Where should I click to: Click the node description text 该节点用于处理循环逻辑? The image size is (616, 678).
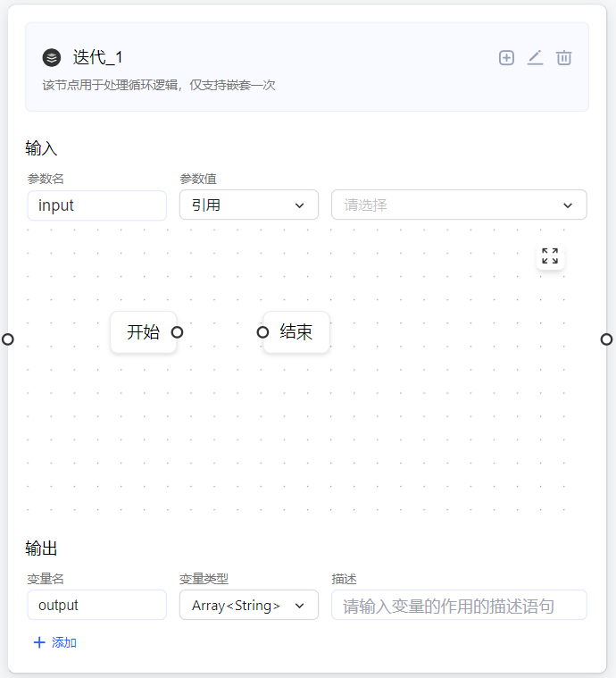pos(110,85)
